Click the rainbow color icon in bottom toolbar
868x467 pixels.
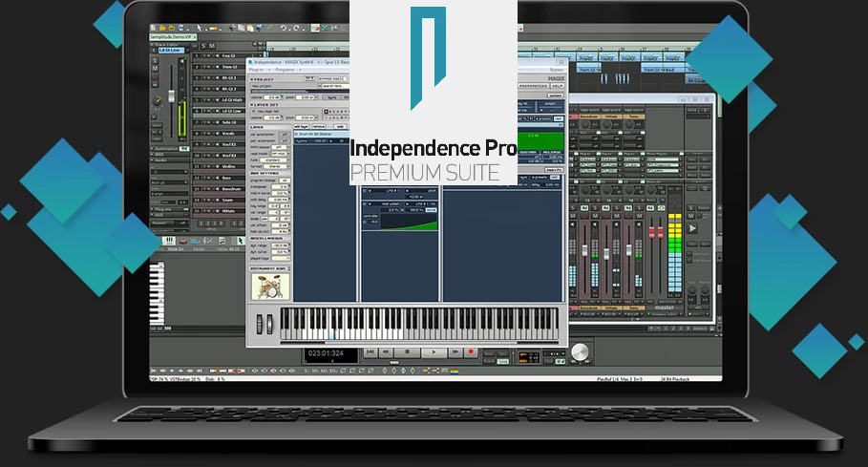[x=455, y=371]
